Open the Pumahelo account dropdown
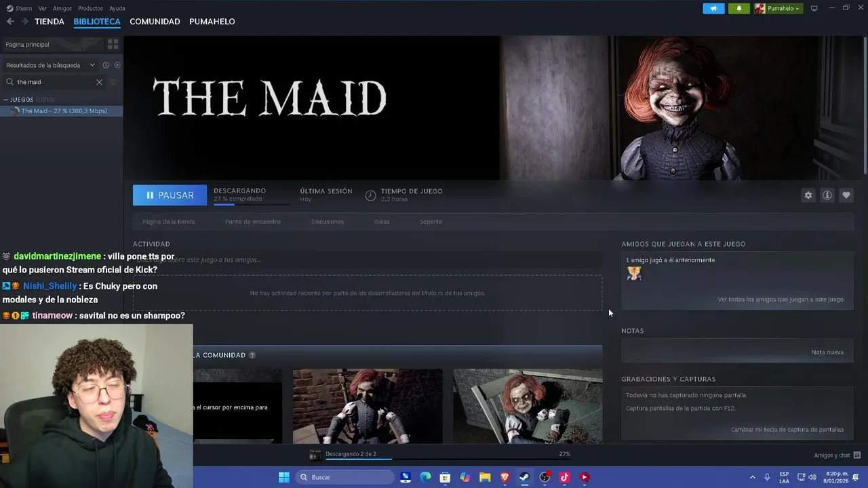 [x=778, y=8]
